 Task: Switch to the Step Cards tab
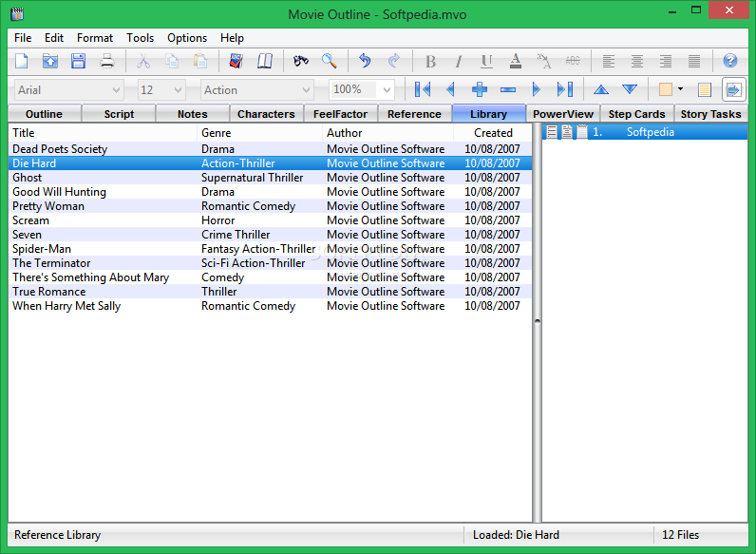[636, 114]
